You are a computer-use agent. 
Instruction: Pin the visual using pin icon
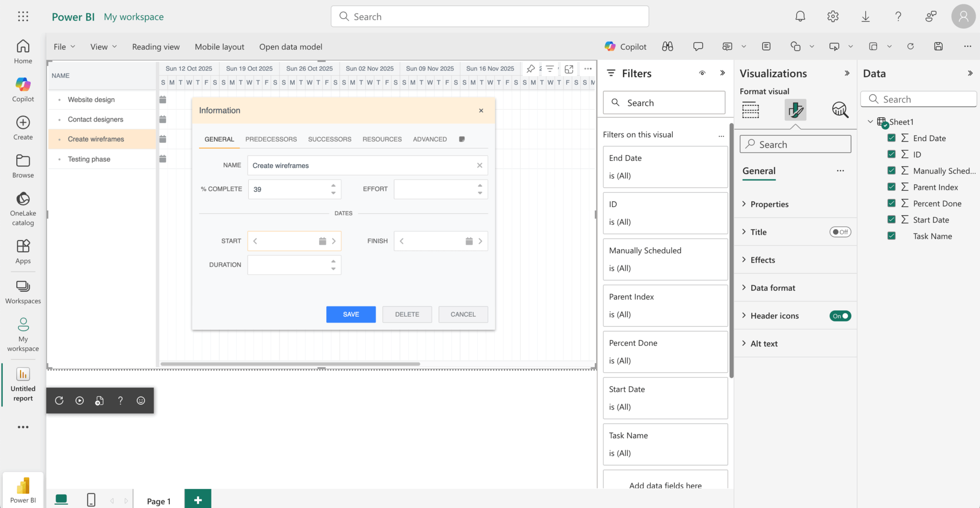pyautogui.click(x=531, y=69)
